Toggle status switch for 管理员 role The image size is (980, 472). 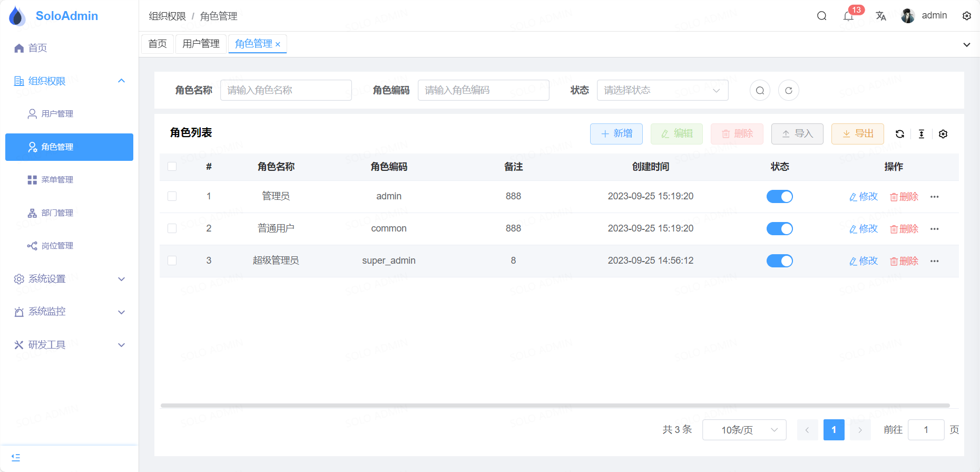779,197
